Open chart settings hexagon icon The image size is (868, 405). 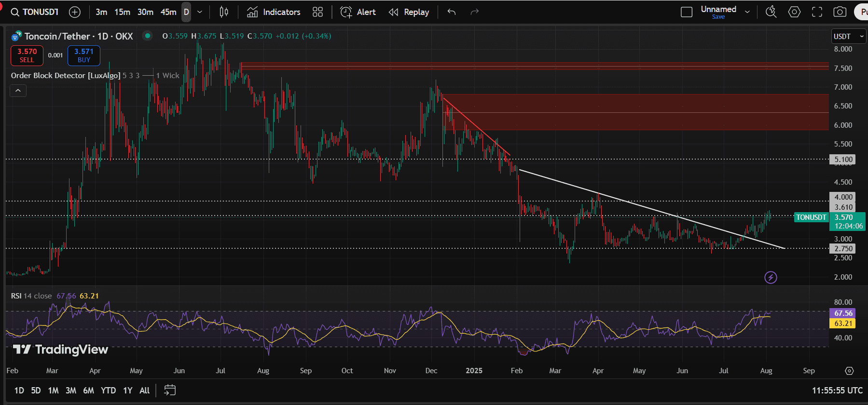click(x=794, y=12)
